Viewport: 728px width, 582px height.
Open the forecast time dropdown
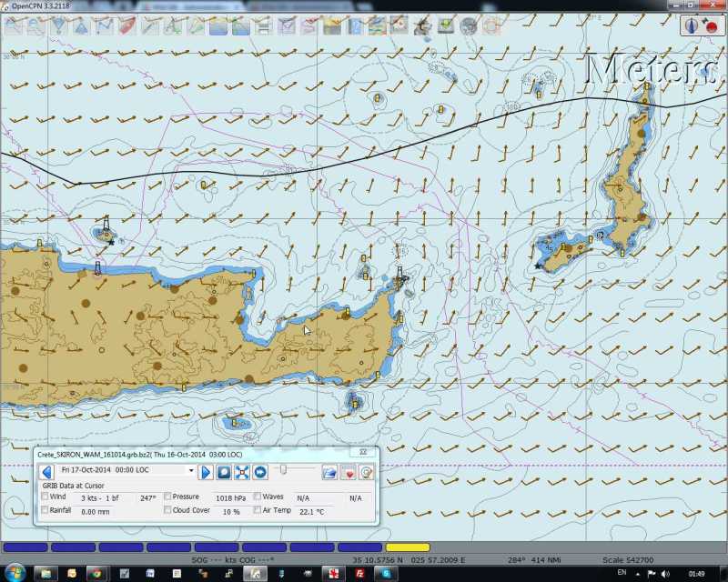(191, 471)
